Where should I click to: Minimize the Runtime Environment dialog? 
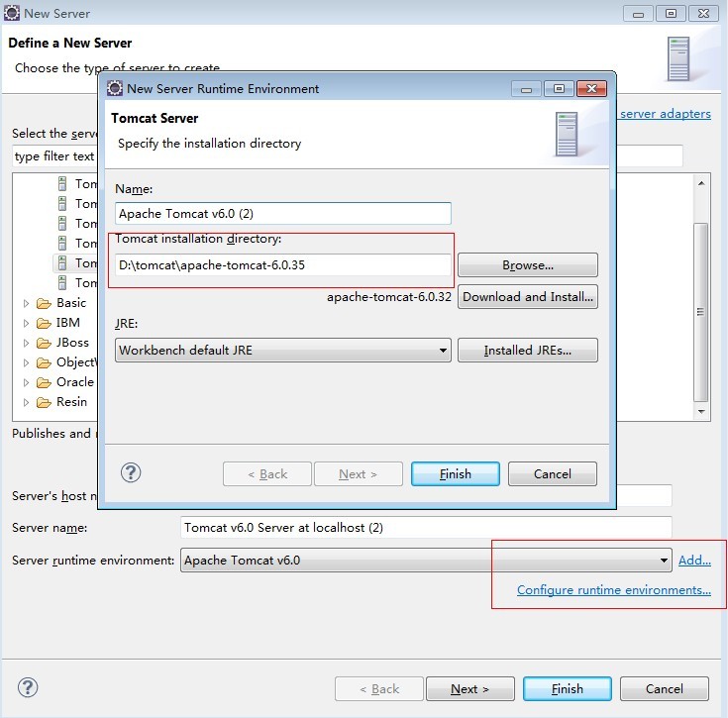(x=526, y=89)
